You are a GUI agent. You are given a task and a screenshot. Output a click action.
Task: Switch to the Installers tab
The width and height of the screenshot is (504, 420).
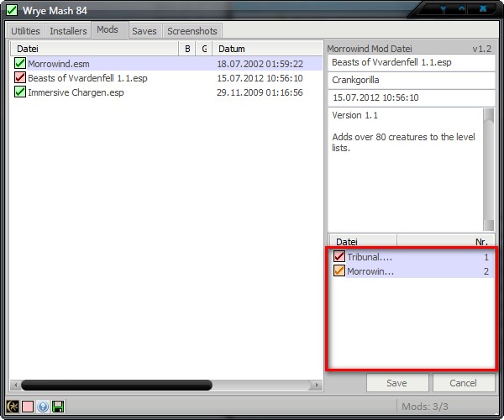pos(68,31)
